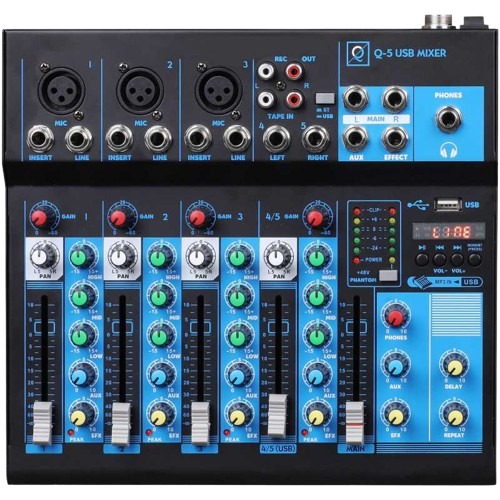Click channel 1 LINE jack

[x=79, y=139]
